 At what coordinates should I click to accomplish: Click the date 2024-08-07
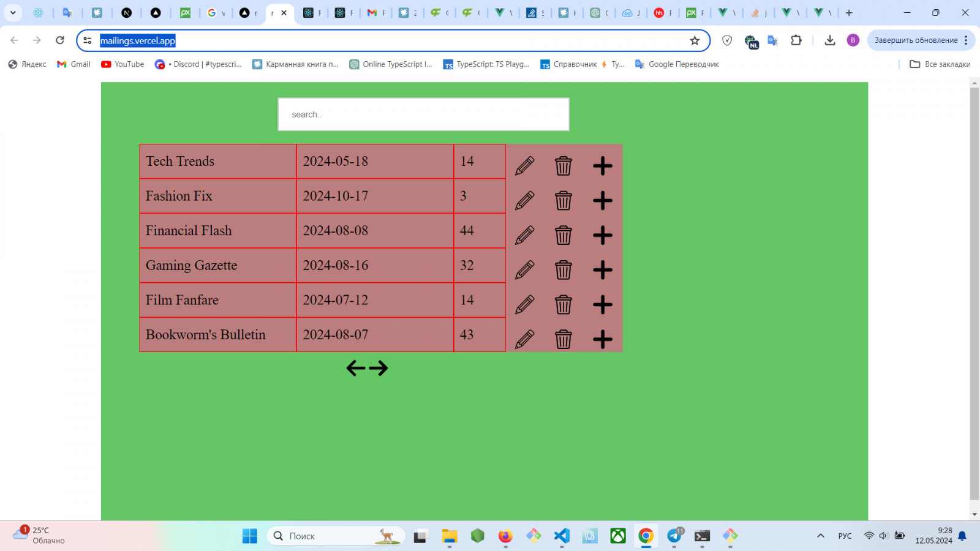coord(336,335)
